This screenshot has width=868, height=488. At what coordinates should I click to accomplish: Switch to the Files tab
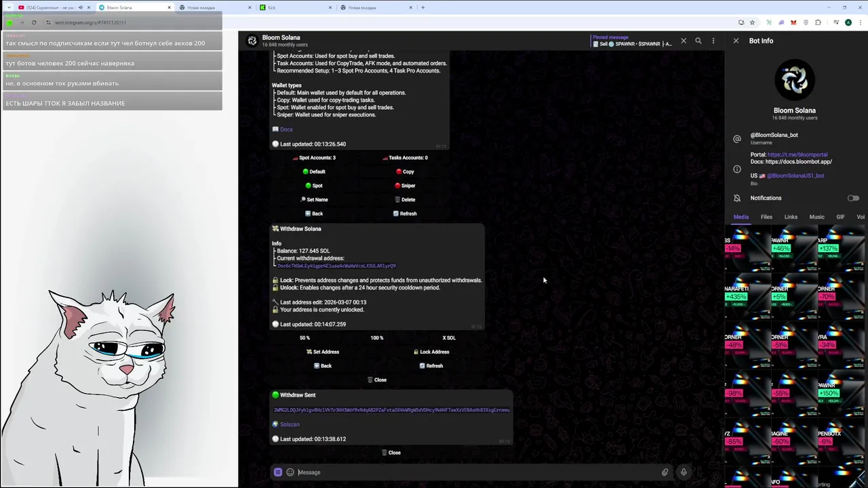point(766,217)
